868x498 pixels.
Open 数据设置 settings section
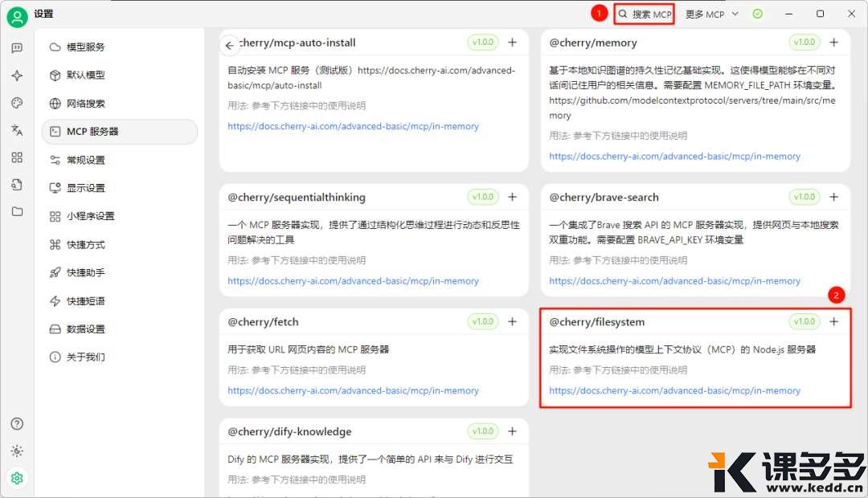(x=120, y=329)
